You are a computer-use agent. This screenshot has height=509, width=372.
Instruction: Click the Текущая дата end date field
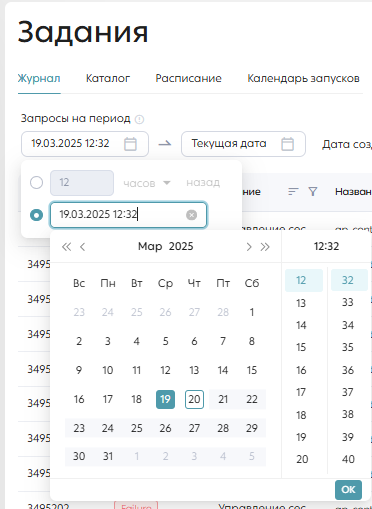(x=243, y=144)
